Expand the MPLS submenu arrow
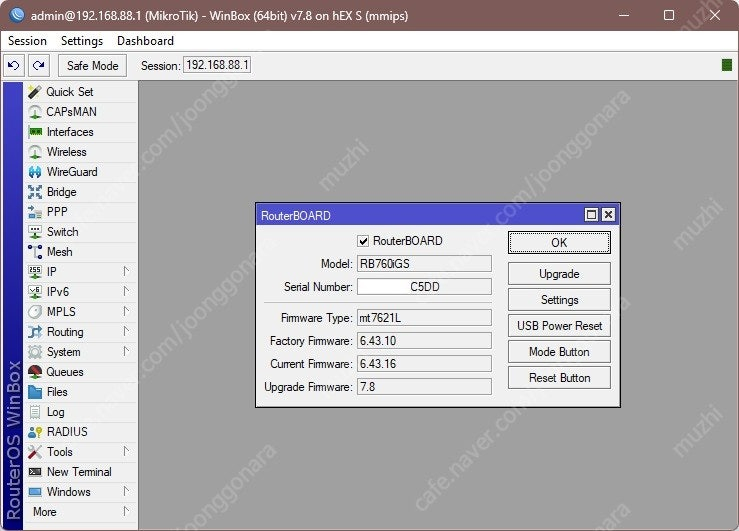739x531 pixels. click(x=126, y=311)
